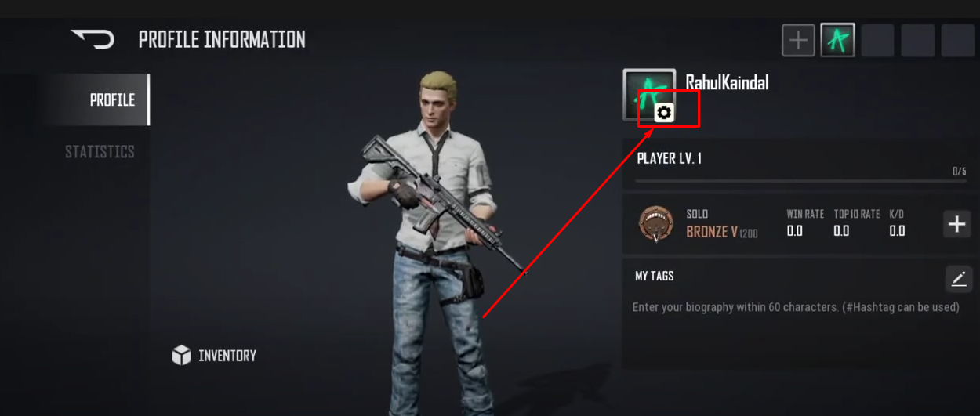Click the Bronze V rank text
The width and height of the screenshot is (980, 416).
(712, 232)
